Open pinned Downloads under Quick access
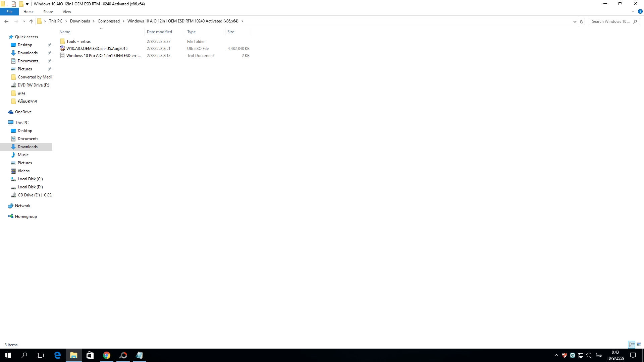The height and width of the screenshot is (362, 644). (28, 53)
